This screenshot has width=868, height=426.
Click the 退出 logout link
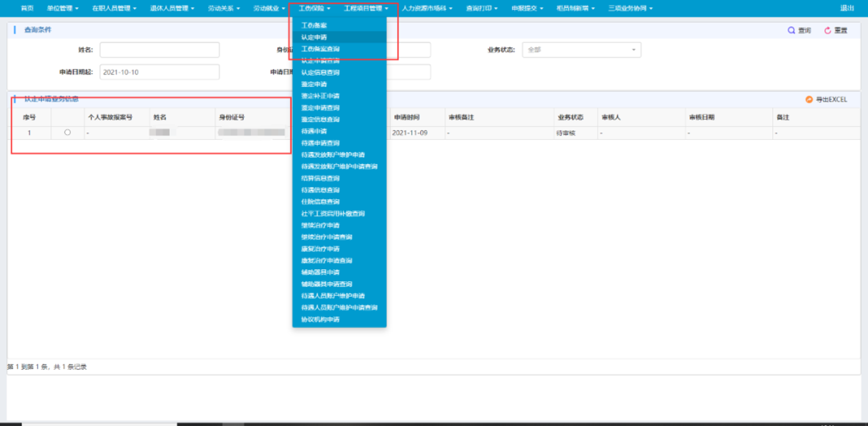(847, 8)
